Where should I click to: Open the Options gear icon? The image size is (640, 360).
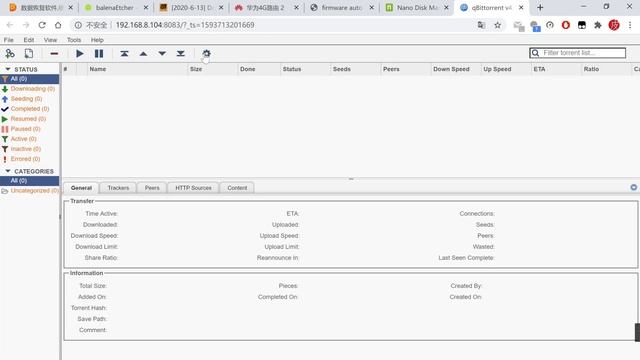pos(207,53)
